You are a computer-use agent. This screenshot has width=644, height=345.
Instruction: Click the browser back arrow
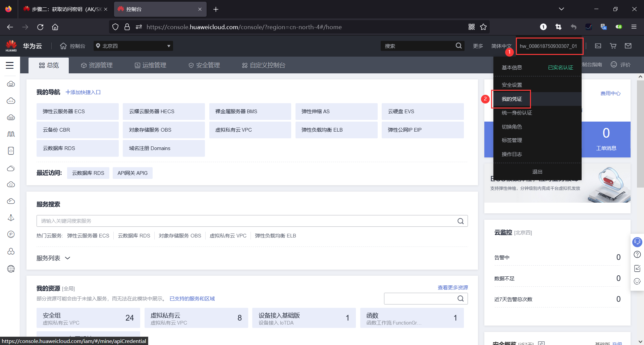(10, 27)
